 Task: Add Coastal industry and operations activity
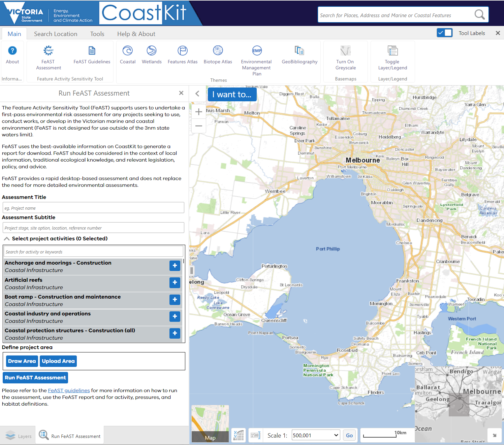click(175, 316)
